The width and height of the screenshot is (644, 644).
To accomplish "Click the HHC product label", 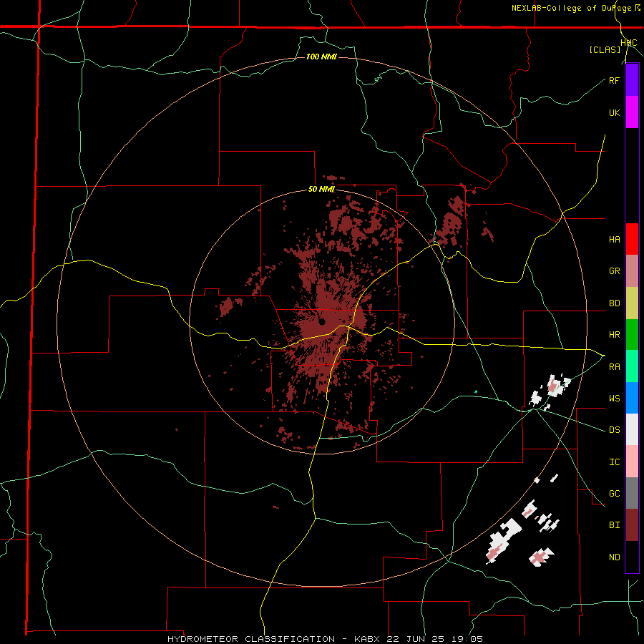I will [629, 43].
